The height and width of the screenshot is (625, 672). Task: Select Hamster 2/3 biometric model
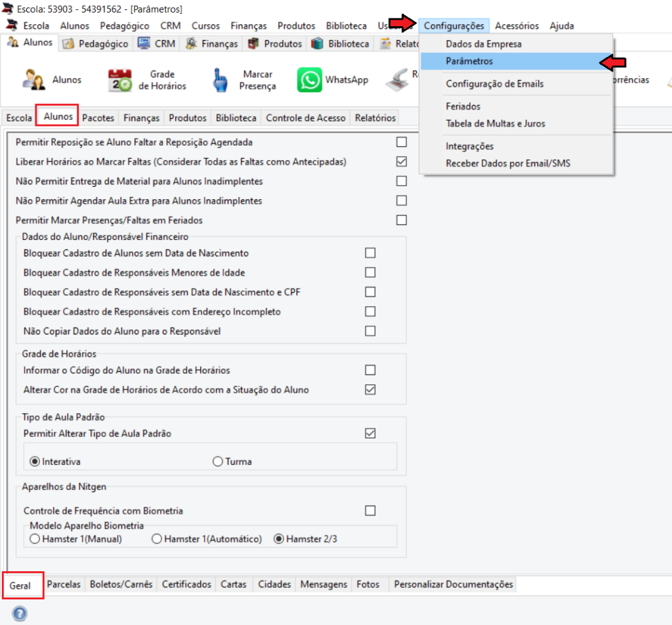[278, 539]
